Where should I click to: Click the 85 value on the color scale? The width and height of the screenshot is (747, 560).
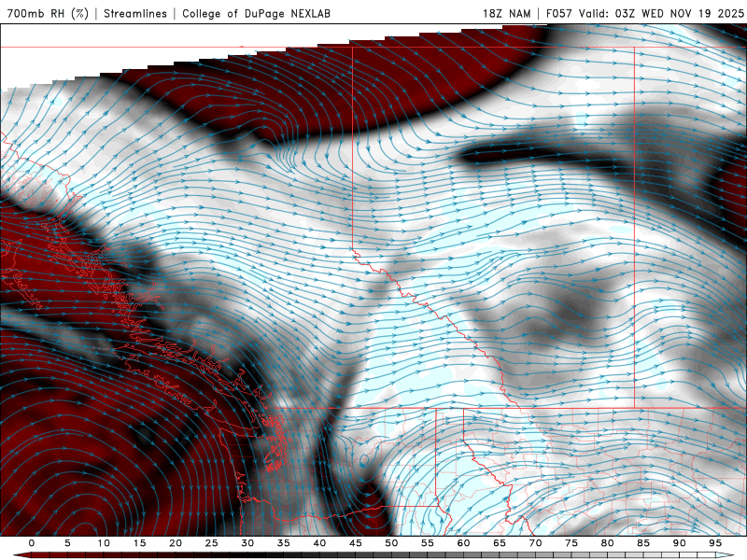click(x=643, y=543)
